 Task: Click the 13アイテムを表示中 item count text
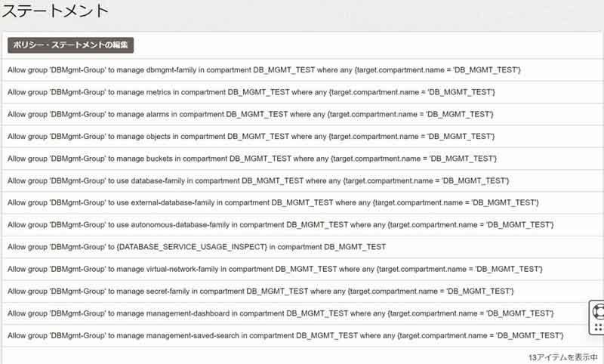562,357
